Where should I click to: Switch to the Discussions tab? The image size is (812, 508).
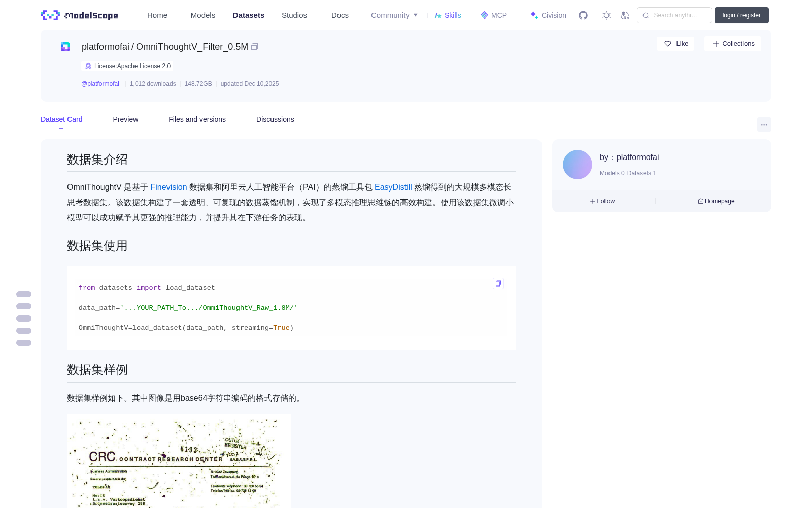tap(275, 119)
